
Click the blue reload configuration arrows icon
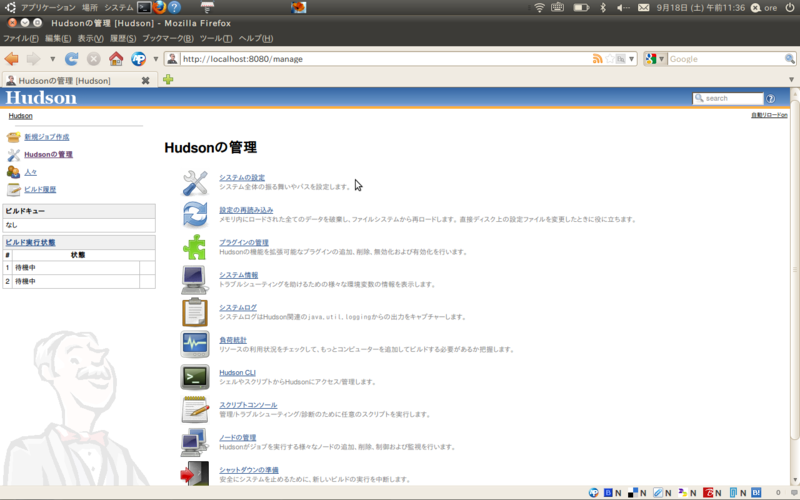click(x=195, y=214)
